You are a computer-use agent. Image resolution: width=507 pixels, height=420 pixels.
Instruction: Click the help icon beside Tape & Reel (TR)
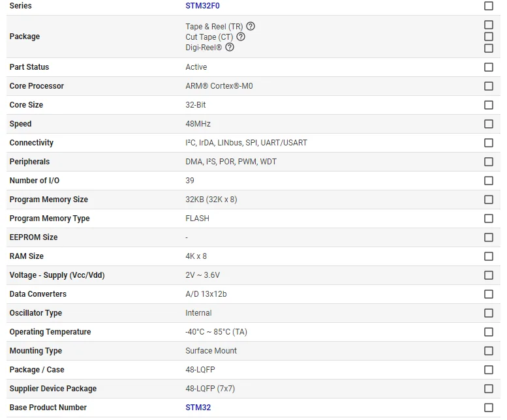(x=251, y=27)
